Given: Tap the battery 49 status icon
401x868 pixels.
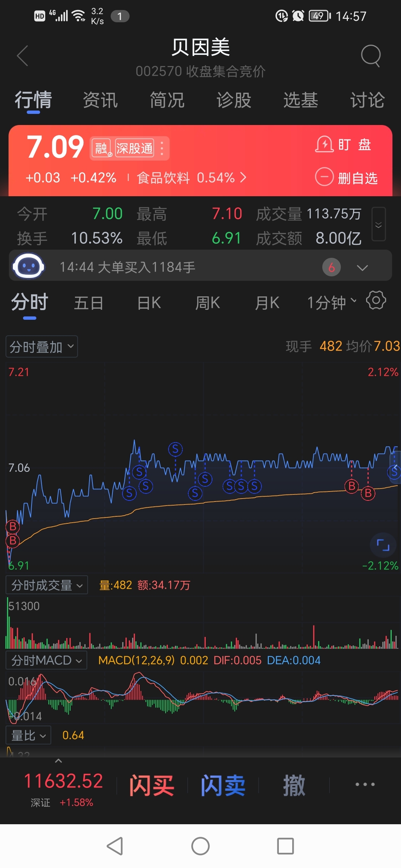Looking at the screenshot, I should point(320,16).
